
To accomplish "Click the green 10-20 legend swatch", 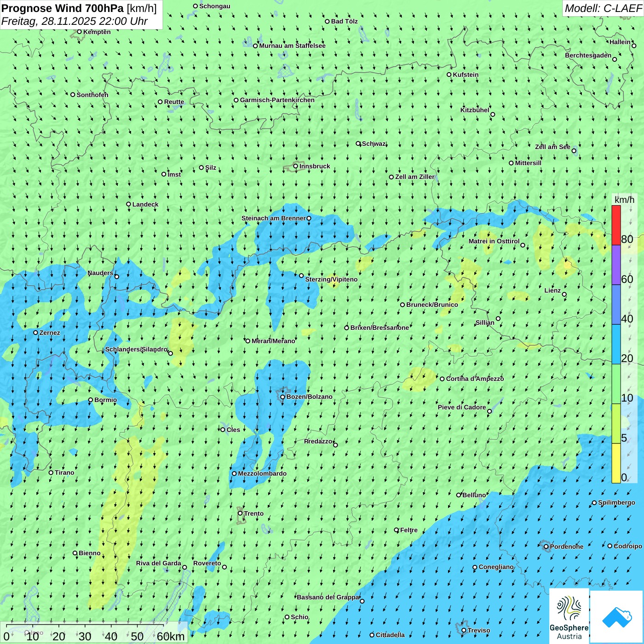I will coord(616,384).
